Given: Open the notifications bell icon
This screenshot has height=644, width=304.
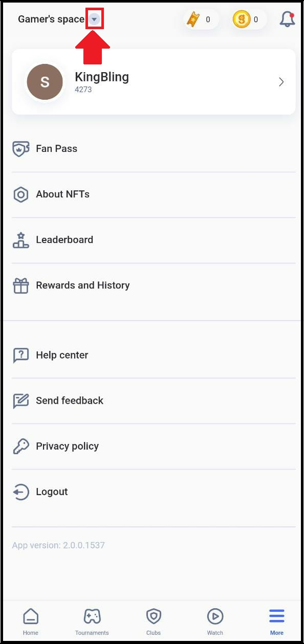Looking at the screenshot, I should click(287, 19).
